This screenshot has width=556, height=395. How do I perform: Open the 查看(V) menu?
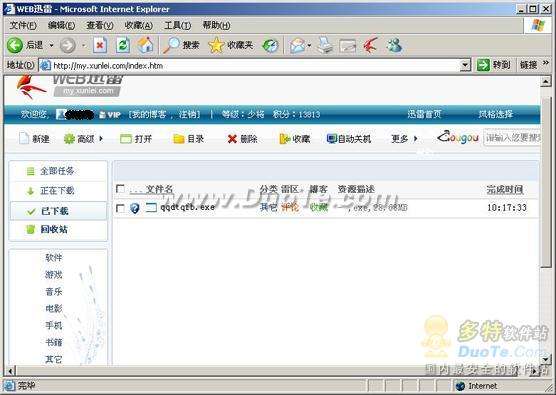(100, 25)
